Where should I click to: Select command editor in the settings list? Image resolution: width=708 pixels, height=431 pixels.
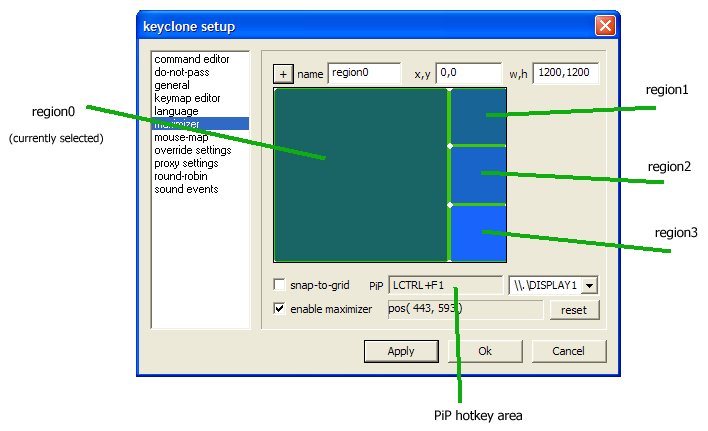(191, 59)
